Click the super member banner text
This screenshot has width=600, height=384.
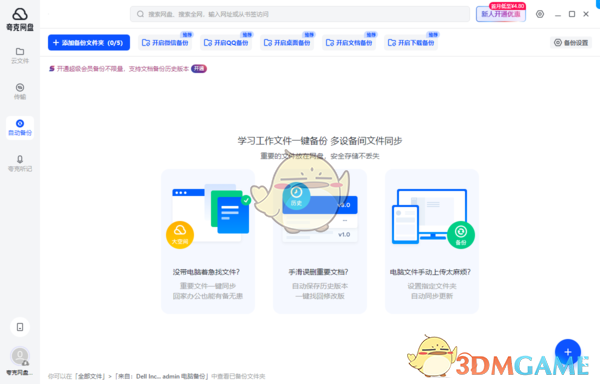click(x=123, y=69)
